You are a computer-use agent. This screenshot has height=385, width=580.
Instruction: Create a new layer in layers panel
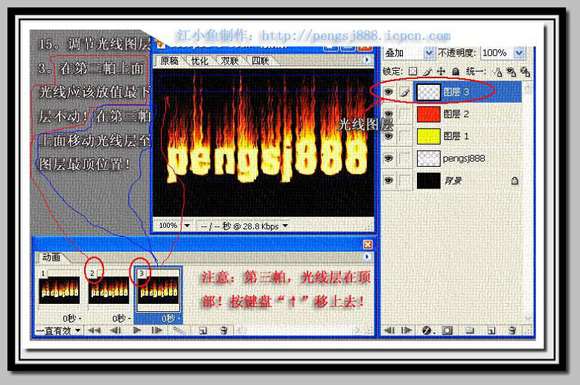[x=491, y=330]
